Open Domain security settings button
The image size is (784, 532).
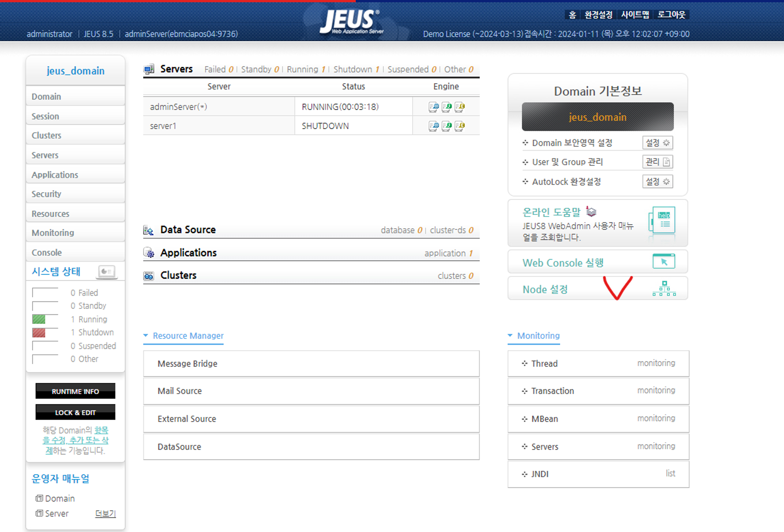[x=657, y=143]
